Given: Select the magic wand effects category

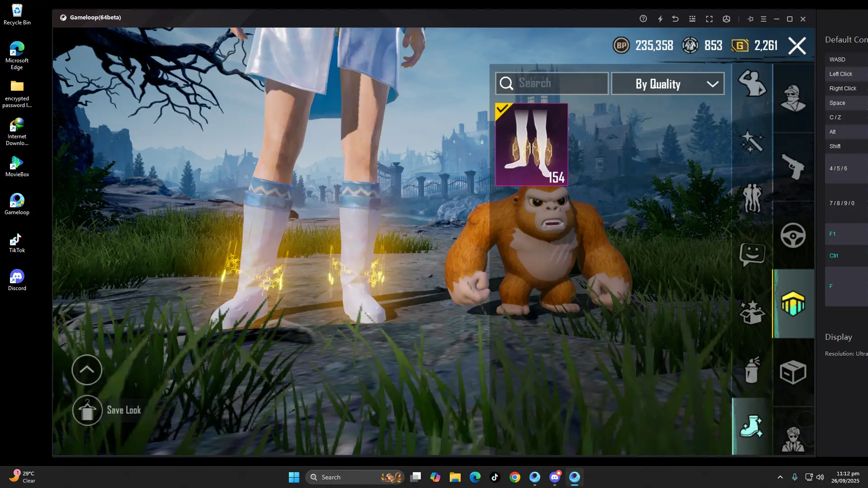Looking at the screenshot, I should pos(752,141).
